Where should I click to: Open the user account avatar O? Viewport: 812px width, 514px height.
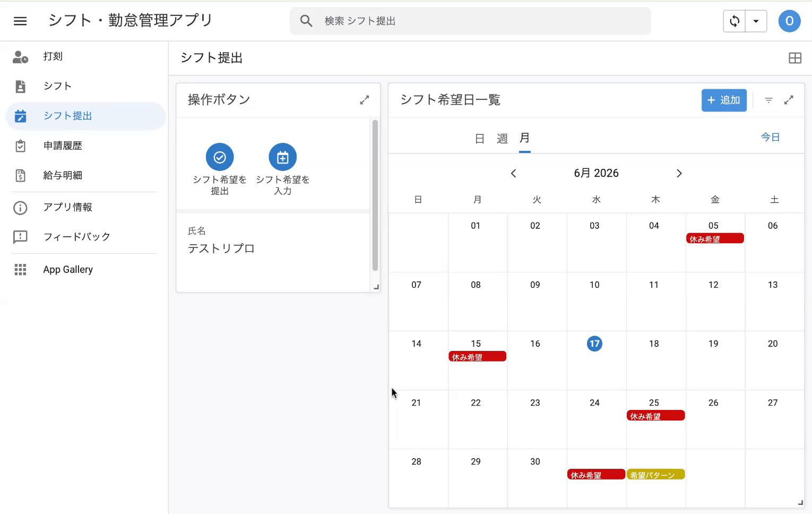[x=789, y=21]
